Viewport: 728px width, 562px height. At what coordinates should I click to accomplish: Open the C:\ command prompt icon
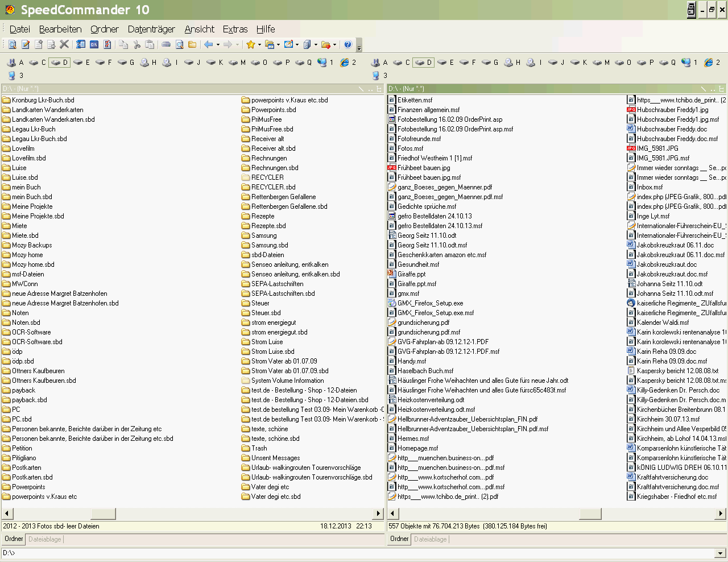(94, 44)
